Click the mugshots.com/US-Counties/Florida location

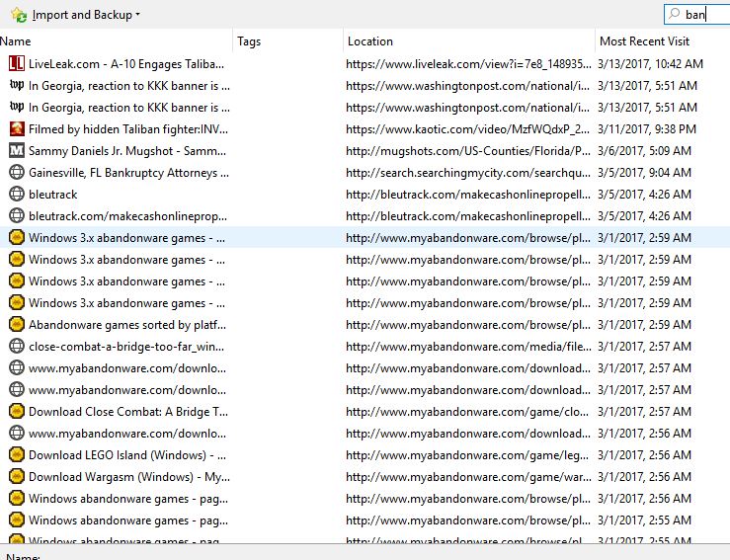tap(468, 151)
